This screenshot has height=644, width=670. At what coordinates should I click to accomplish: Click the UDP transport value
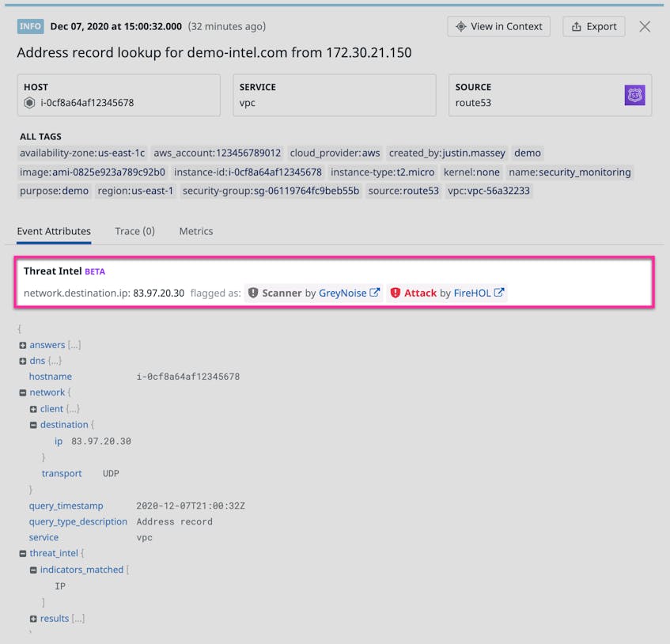coord(111,473)
